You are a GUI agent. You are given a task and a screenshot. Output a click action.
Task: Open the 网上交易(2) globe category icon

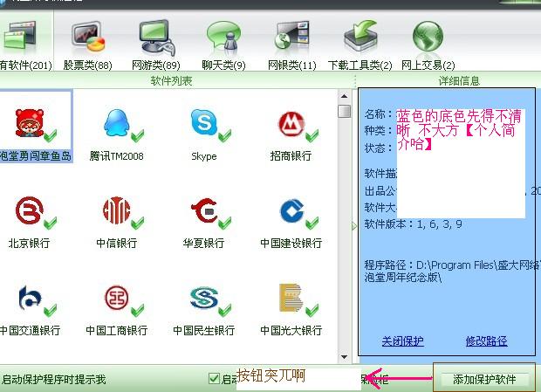tap(428, 37)
